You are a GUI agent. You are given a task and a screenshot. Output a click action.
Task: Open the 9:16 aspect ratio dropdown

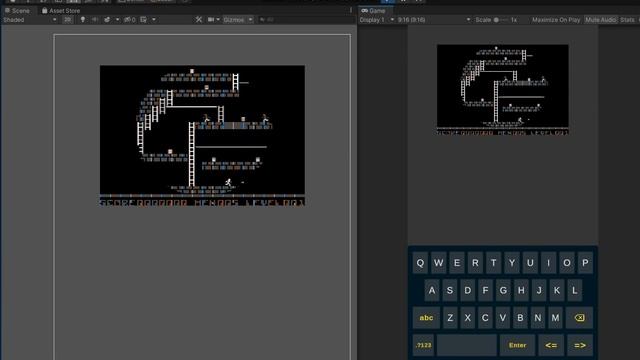434,20
